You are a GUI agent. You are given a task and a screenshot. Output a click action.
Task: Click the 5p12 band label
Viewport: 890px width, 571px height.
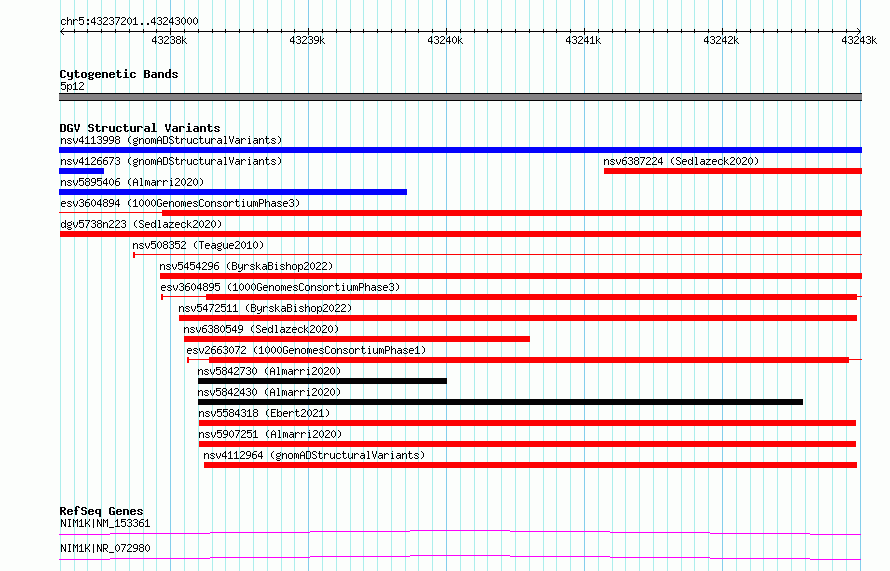point(72,86)
